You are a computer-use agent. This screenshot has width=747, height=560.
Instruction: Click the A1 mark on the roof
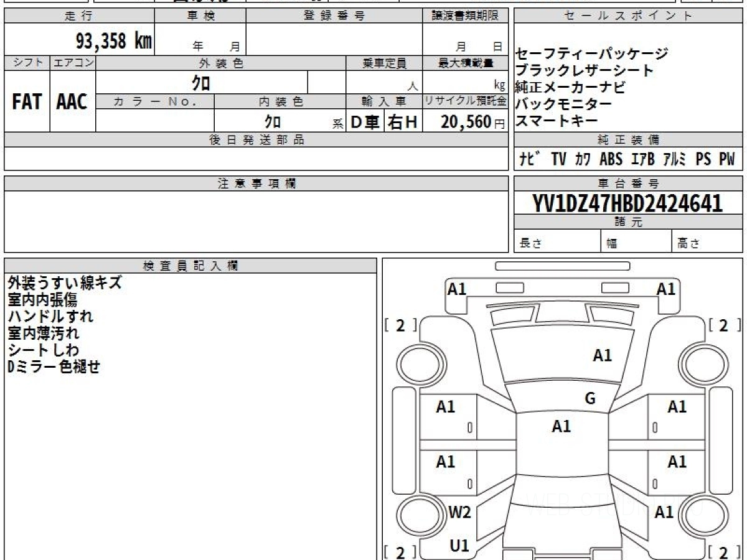click(561, 426)
